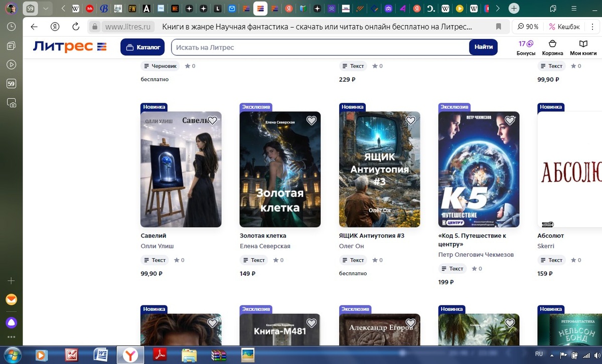Open Windows Start button
Viewport: 602px width, 364px height.
pos(12,354)
